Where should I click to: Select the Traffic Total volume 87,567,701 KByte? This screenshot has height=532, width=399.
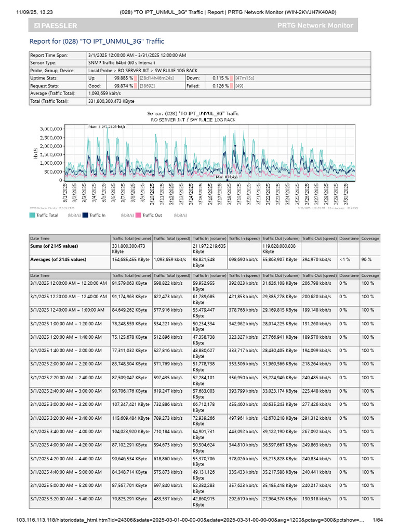[x=129, y=486]
